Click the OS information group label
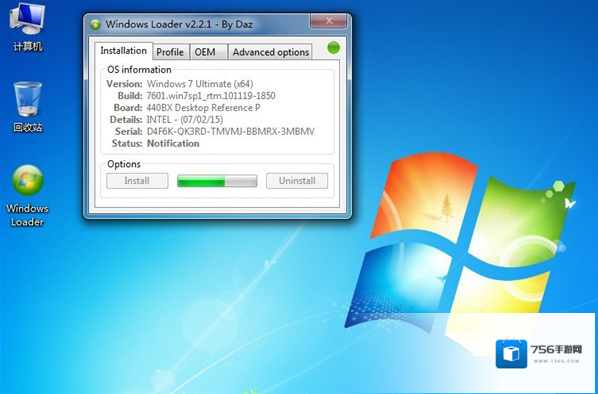The image size is (598, 394). pyautogui.click(x=139, y=69)
